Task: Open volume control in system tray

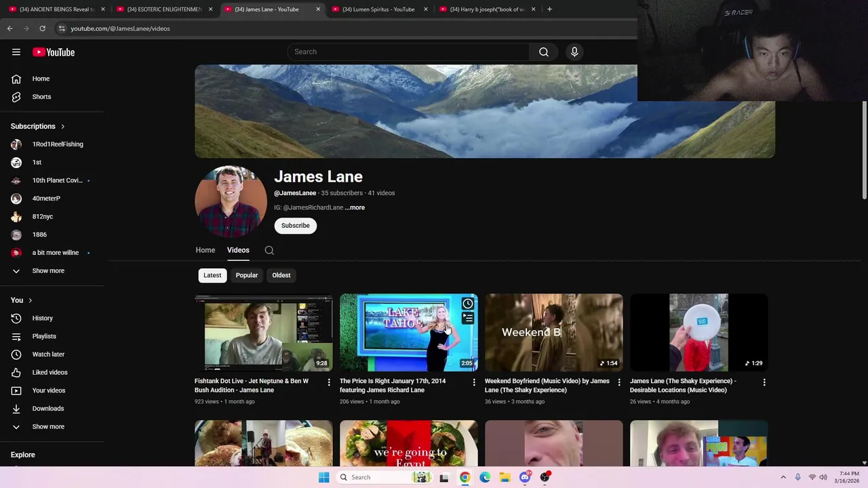Action: click(823, 477)
